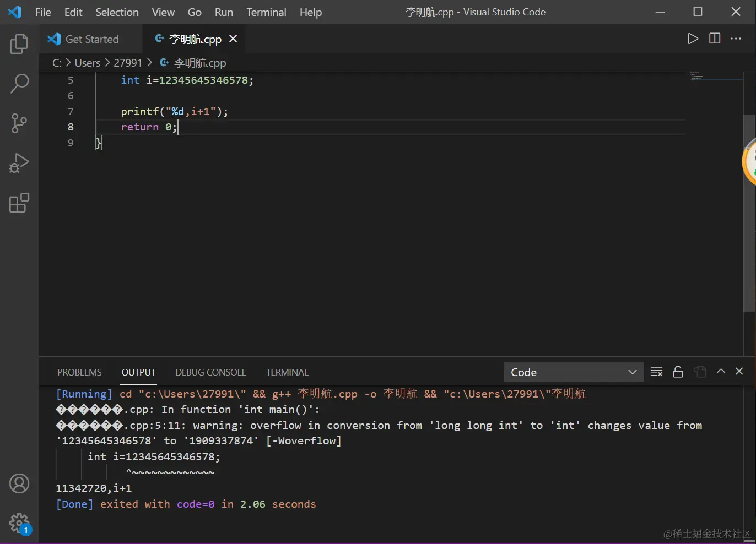Click the 27991 breadcrumb segment
The height and width of the screenshot is (544, 756).
128,63
